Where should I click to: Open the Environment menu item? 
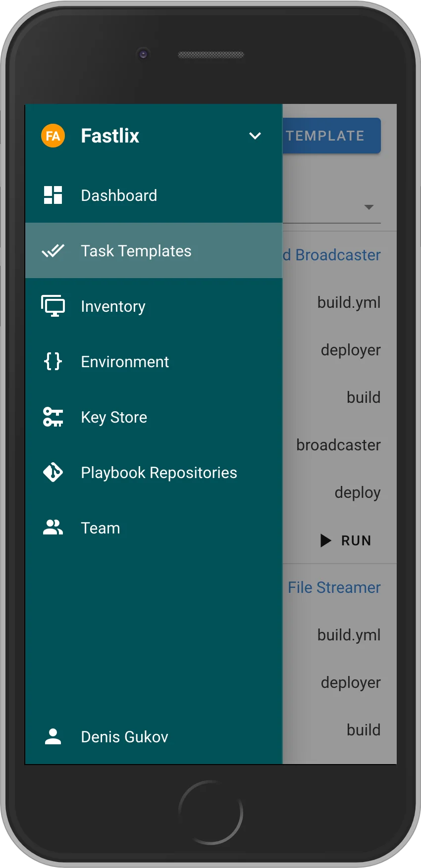coord(154,361)
